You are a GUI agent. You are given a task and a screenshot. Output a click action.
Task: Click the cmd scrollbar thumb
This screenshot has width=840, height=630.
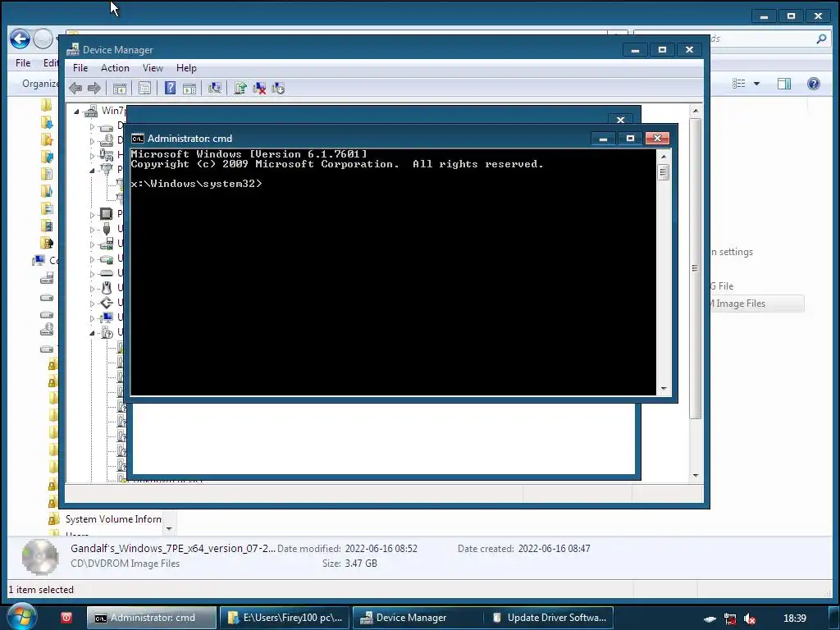click(663, 172)
